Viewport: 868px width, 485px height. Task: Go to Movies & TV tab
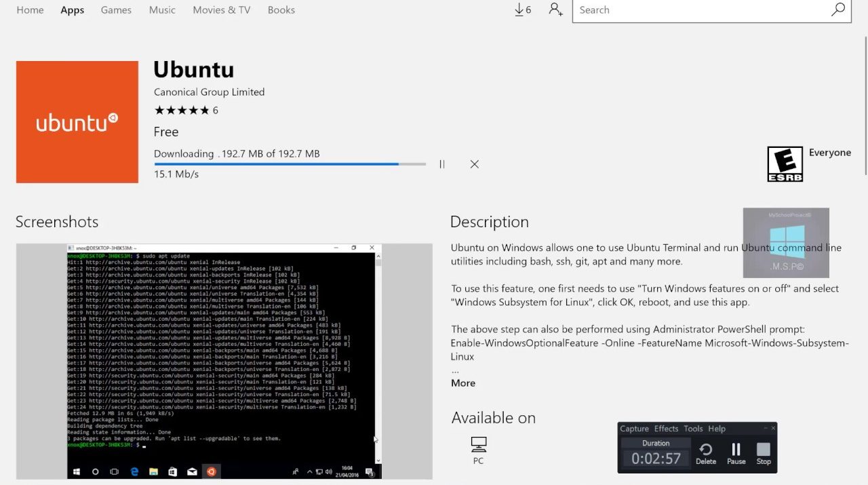click(x=221, y=10)
